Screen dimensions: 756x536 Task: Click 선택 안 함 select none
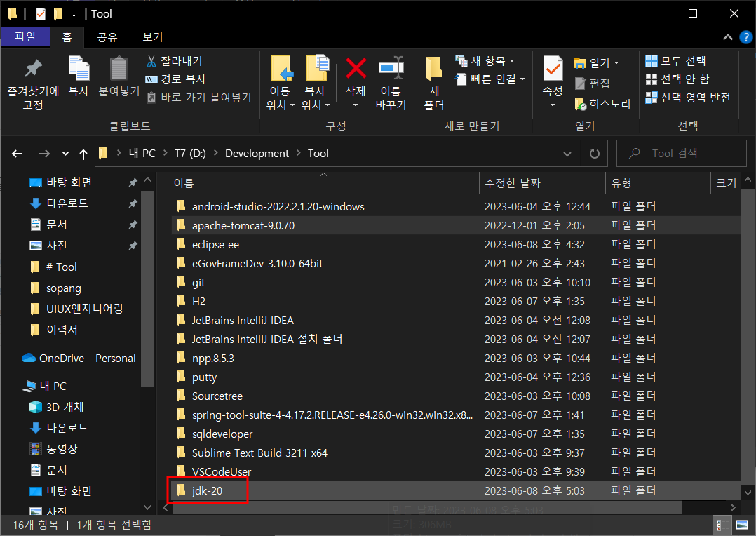tap(677, 79)
